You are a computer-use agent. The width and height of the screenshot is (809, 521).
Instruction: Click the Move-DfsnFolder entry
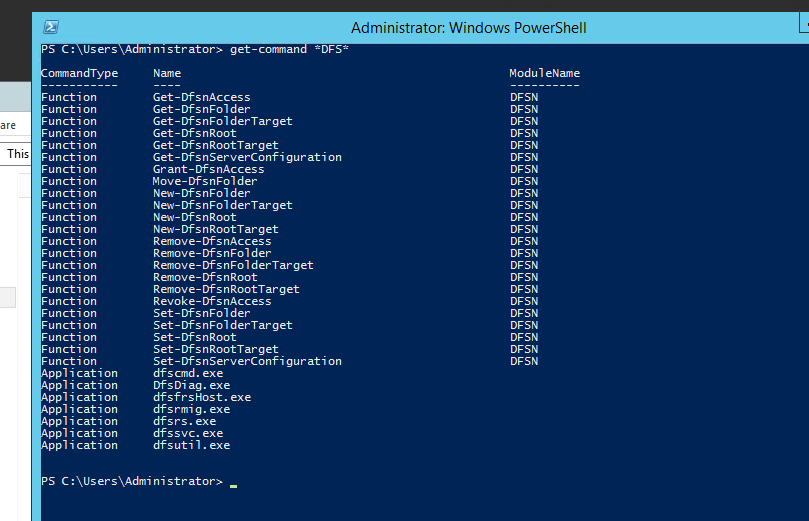pyautogui.click(x=205, y=181)
